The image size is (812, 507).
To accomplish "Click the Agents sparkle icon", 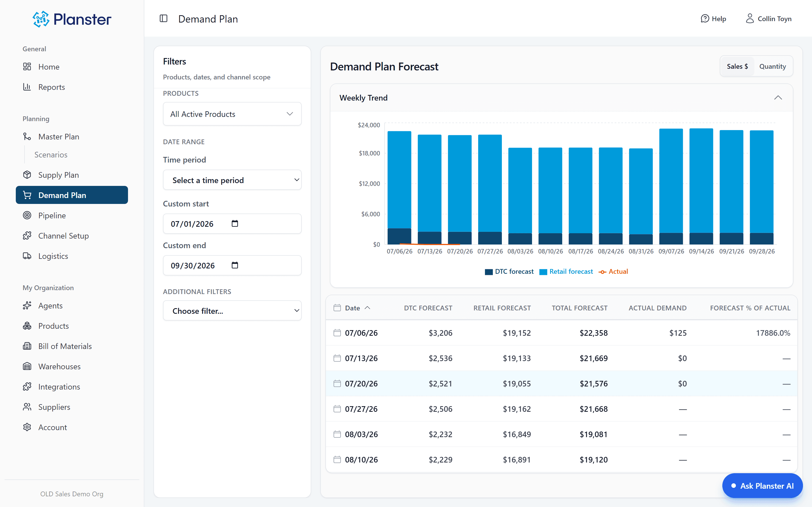I will pos(27,306).
